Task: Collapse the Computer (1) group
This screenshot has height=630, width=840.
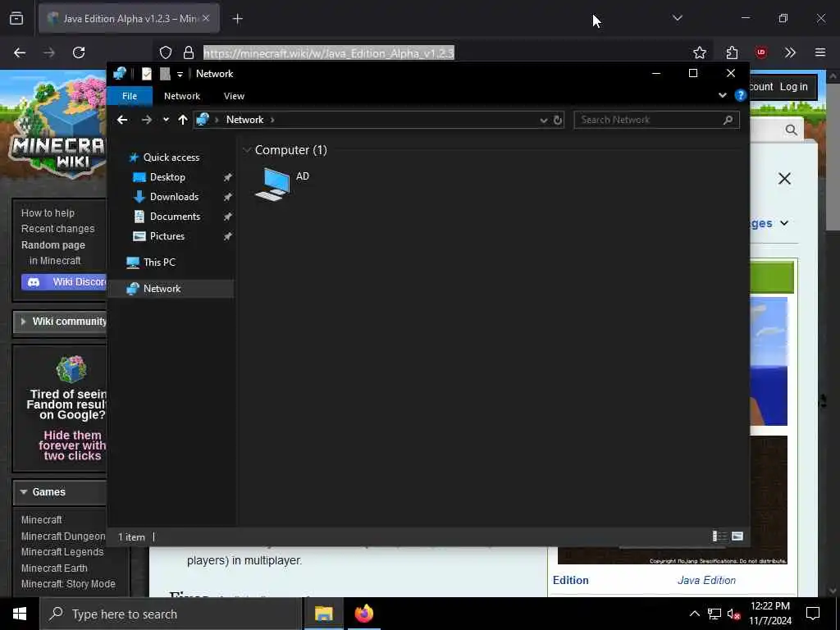Action: coord(247,150)
